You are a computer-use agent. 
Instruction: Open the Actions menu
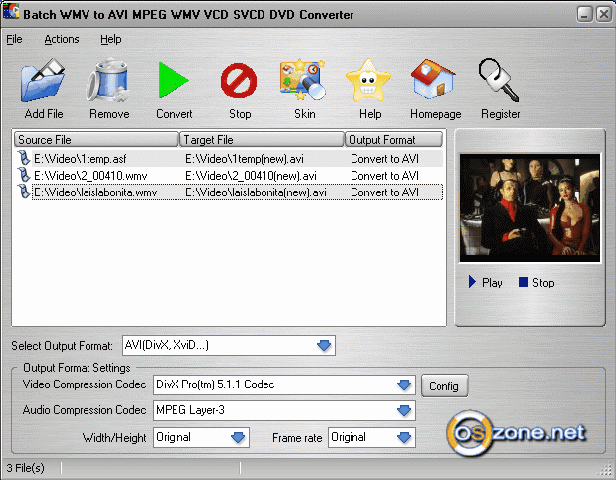62,39
